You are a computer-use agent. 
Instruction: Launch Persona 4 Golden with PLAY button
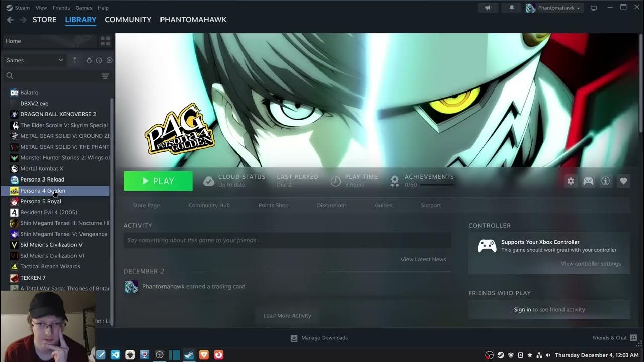click(x=158, y=181)
